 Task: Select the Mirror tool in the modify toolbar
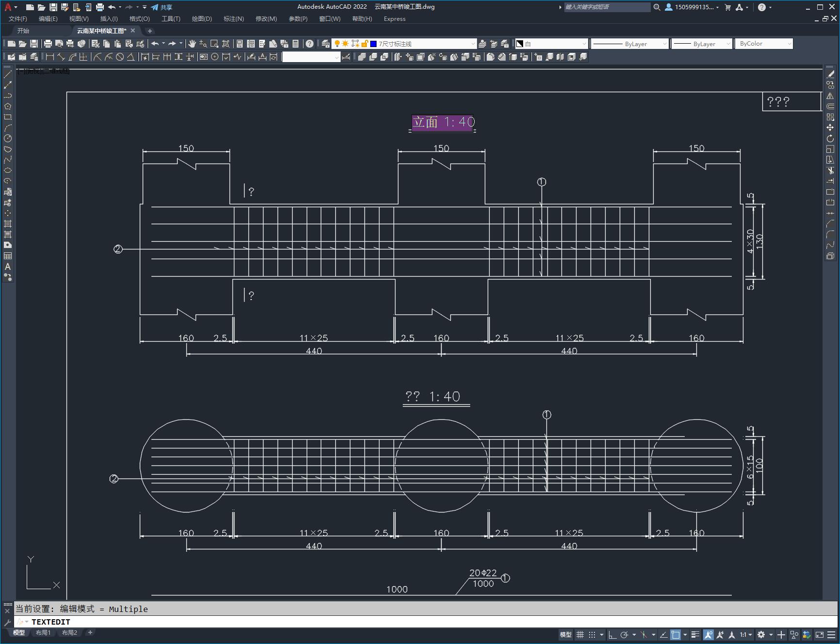pos(830,96)
